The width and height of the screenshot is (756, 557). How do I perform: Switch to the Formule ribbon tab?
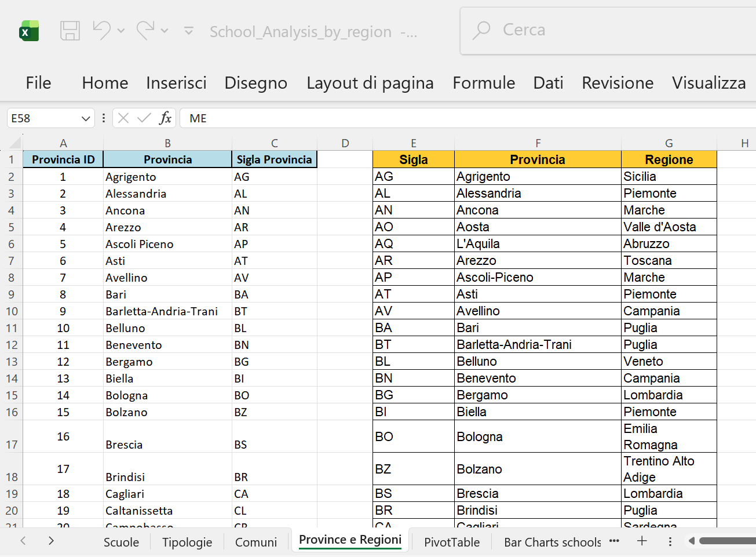[x=484, y=83]
